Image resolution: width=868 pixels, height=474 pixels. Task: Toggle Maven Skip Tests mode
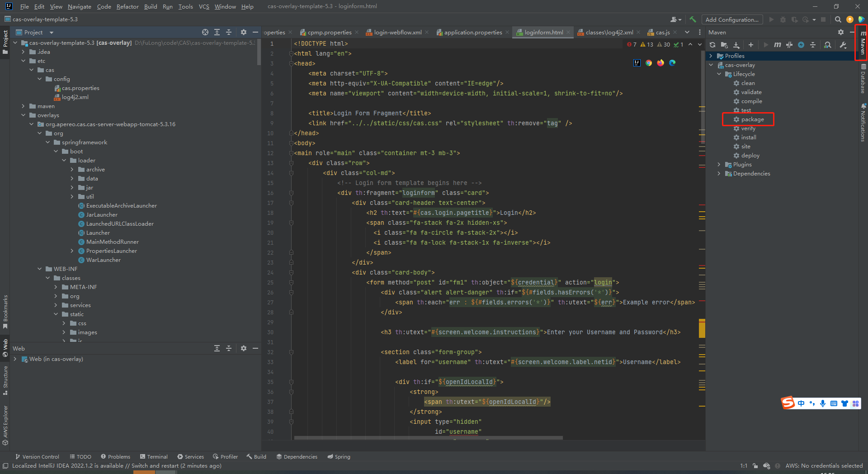[x=801, y=45]
